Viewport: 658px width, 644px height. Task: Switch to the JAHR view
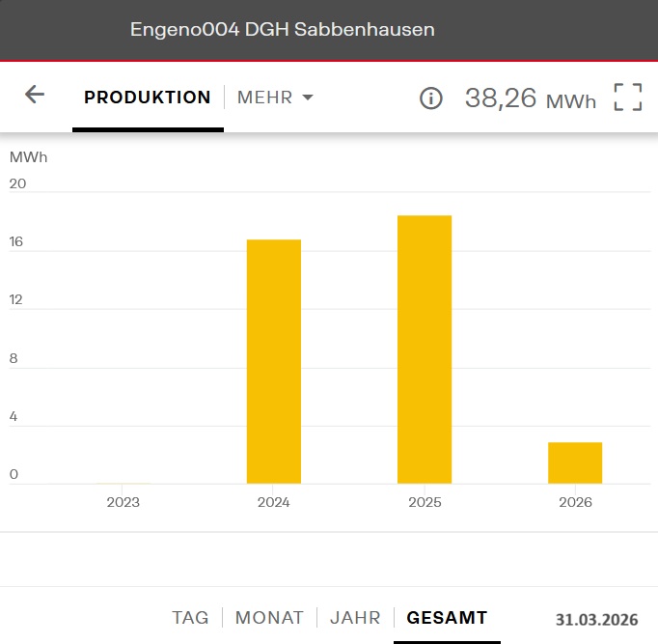pos(355,618)
